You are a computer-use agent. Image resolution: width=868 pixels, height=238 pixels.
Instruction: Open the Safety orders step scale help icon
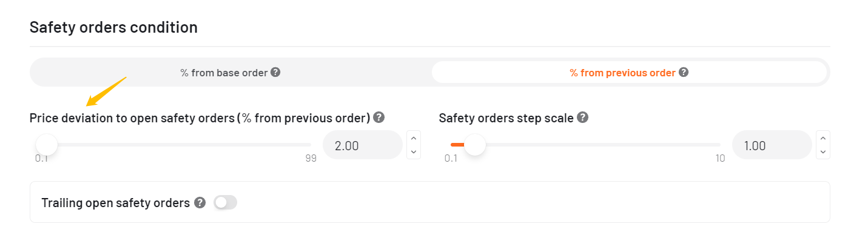[x=582, y=117]
